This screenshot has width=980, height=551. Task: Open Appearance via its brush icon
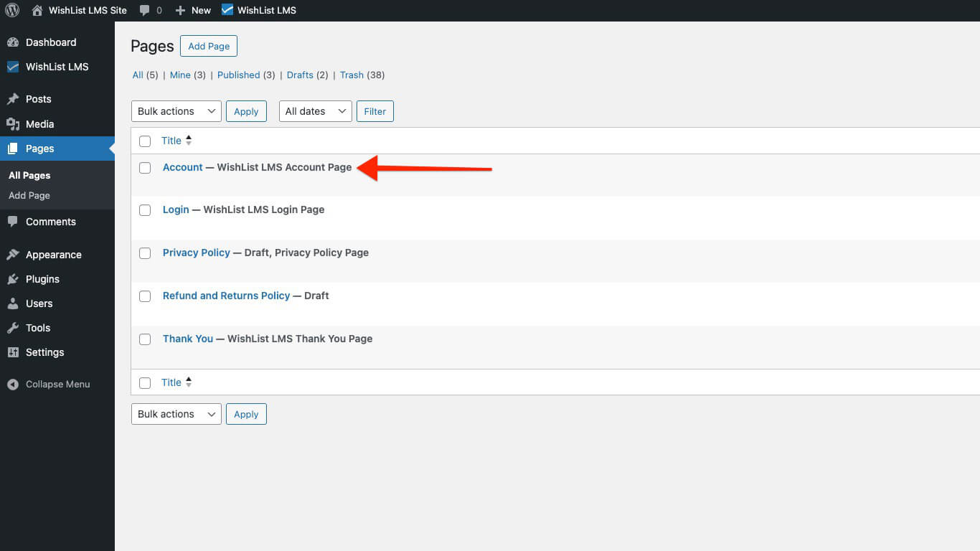pos(13,254)
